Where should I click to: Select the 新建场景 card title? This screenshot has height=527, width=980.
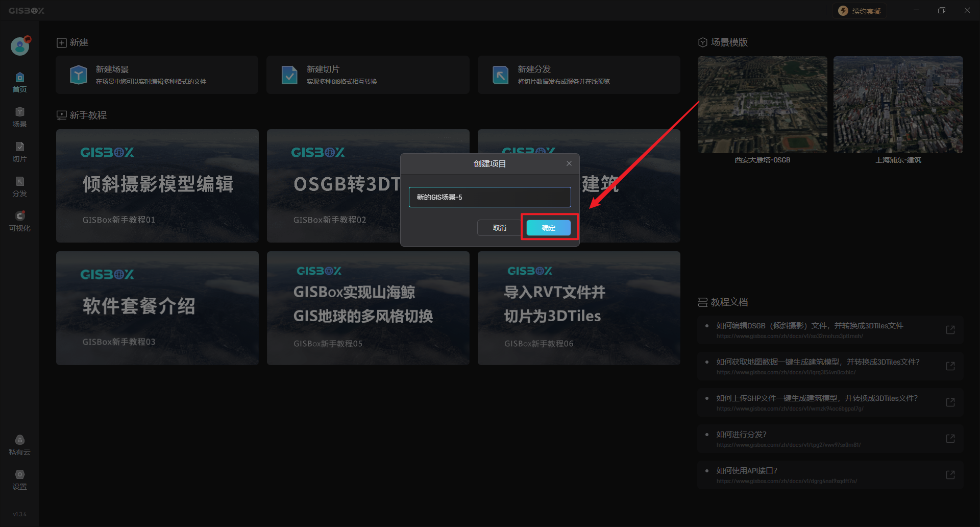point(112,69)
